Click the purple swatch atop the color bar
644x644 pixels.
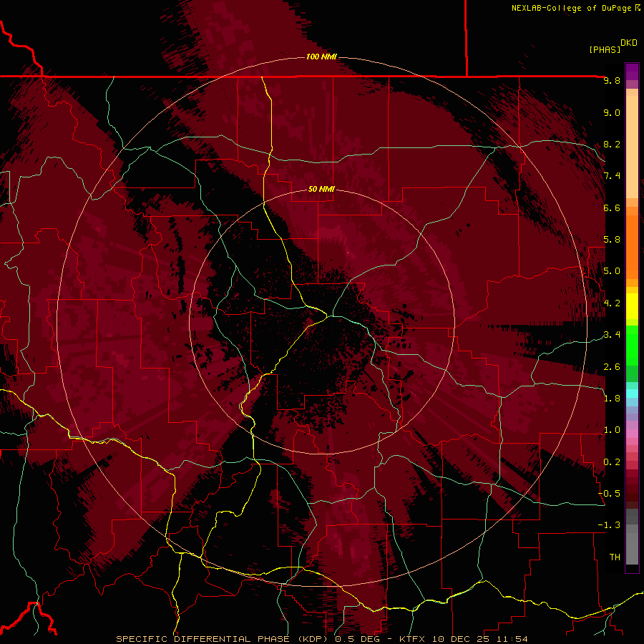click(x=632, y=72)
